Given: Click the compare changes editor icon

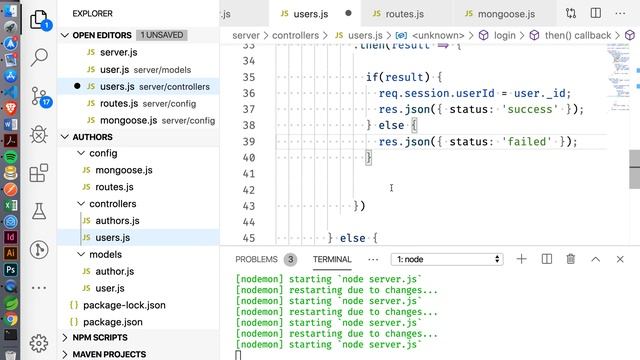Looking at the screenshot, I should tap(571, 13).
